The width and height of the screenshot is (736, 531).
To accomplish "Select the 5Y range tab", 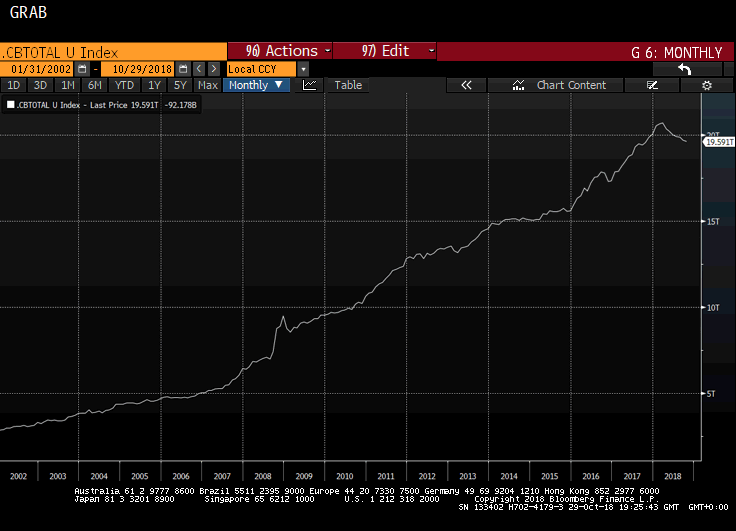I will pyautogui.click(x=180, y=85).
